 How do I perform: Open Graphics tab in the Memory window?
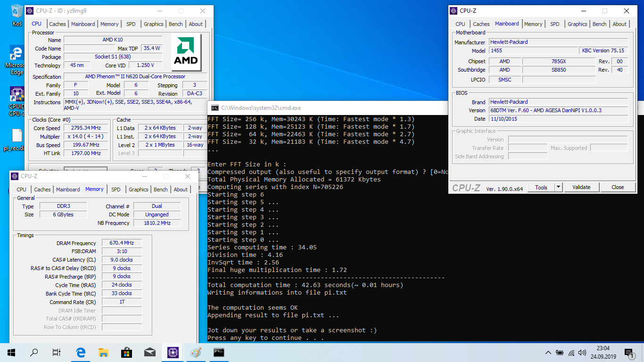(139, 189)
